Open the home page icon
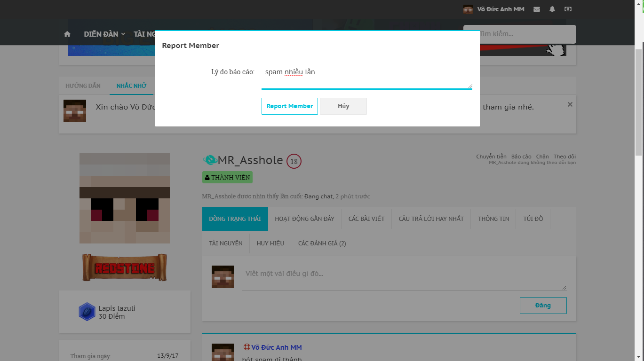Image resolution: width=644 pixels, height=361 pixels. 67,34
